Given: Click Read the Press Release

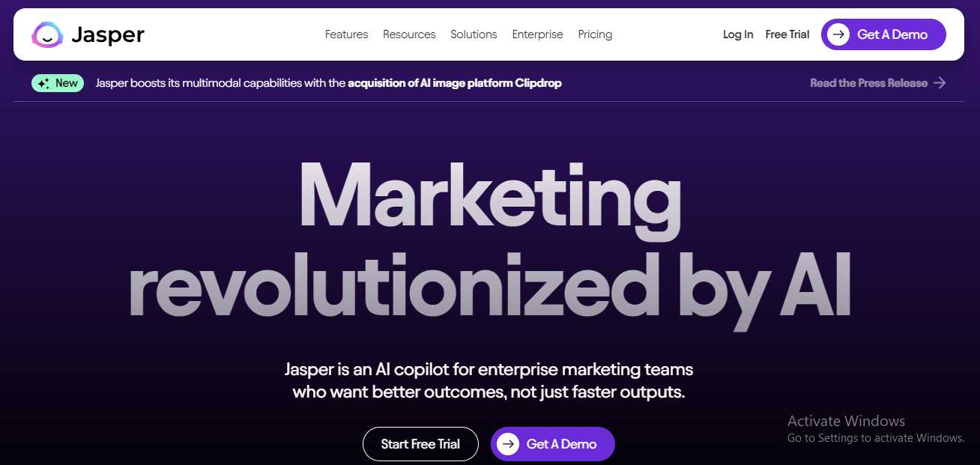Looking at the screenshot, I should [x=868, y=83].
